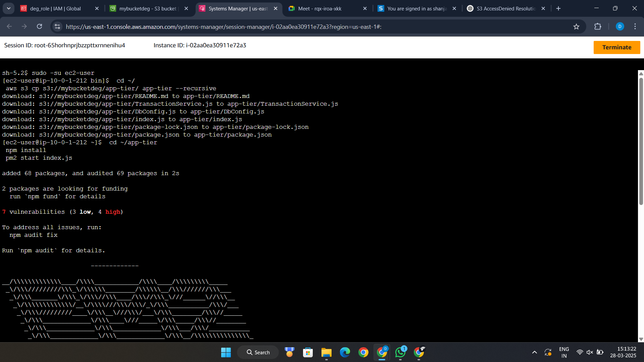Switch to S3 AccessDenied Resolution tab
This screenshot has height=362, width=644.
506,9
